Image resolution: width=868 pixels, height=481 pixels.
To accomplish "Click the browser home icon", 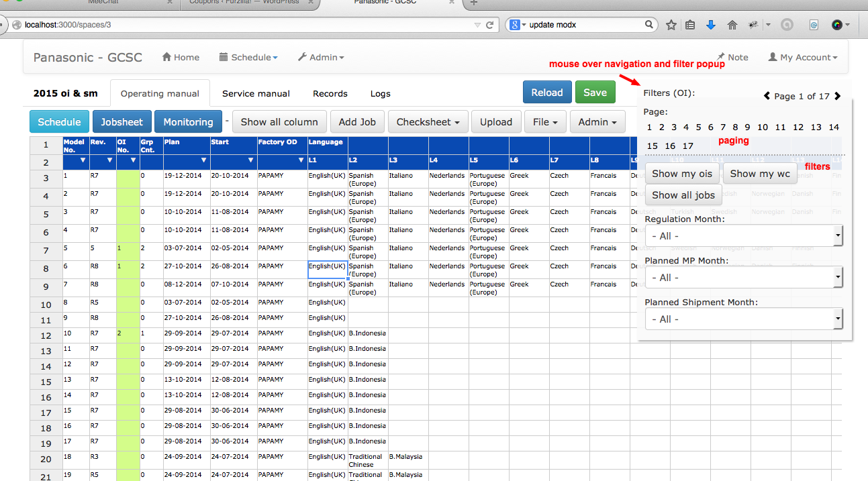I will 732,25.
